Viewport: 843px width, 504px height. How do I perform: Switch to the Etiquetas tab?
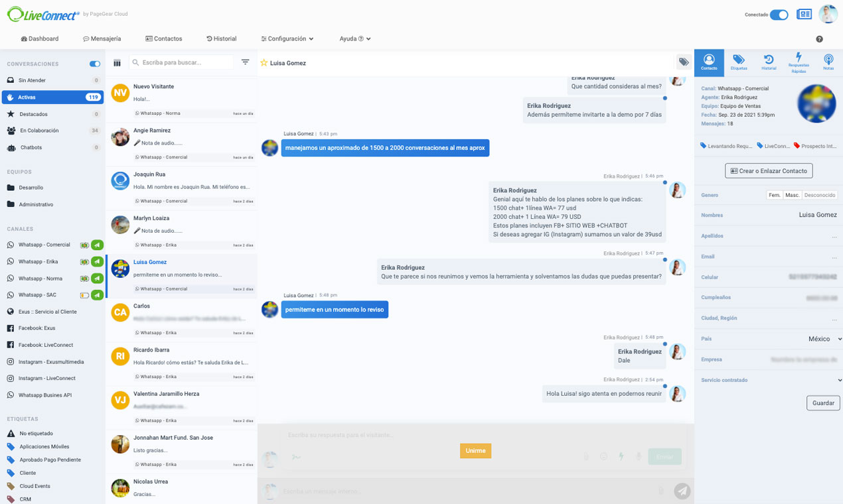[739, 62]
